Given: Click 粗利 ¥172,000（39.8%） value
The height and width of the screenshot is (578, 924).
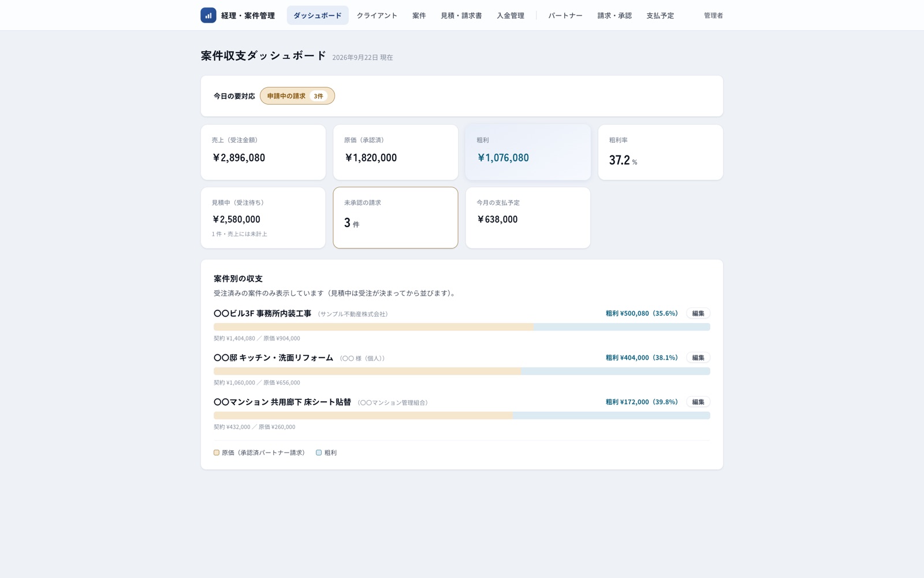Looking at the screenshot, I should [642, 402].
